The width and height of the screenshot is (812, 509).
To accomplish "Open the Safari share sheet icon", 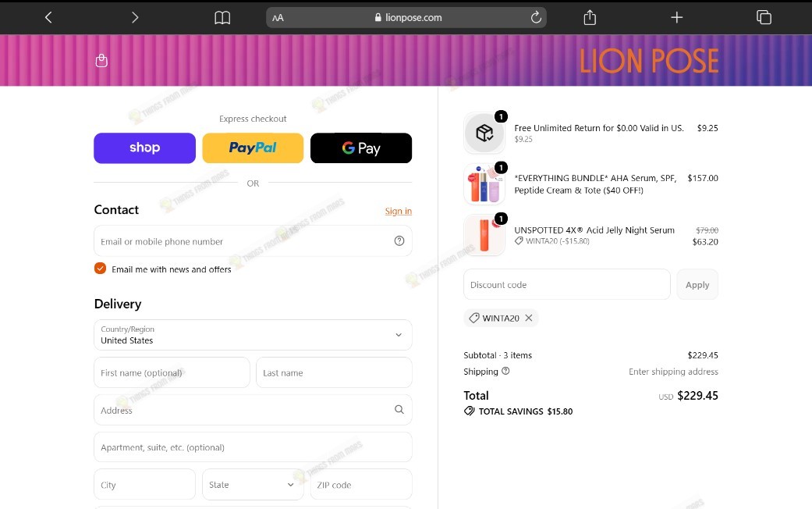I will point(590,17).
